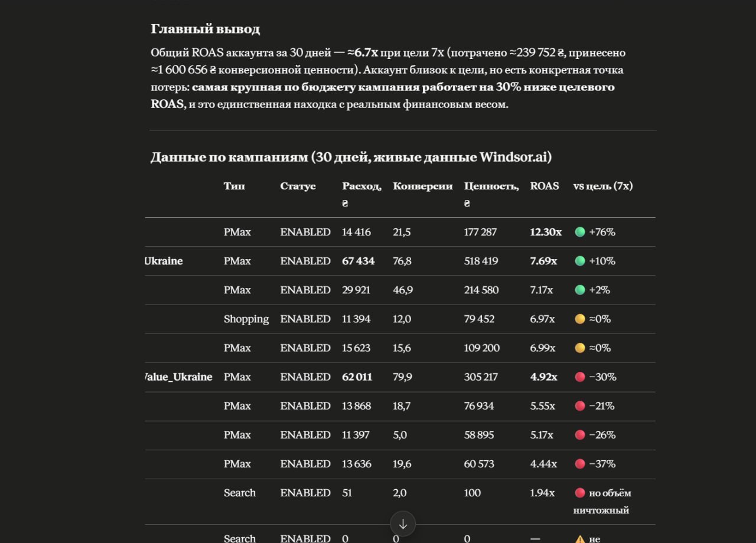This screenshot has width=756, height=543.
Task: Click the "Статус" column header
Action: click(298, 186)
